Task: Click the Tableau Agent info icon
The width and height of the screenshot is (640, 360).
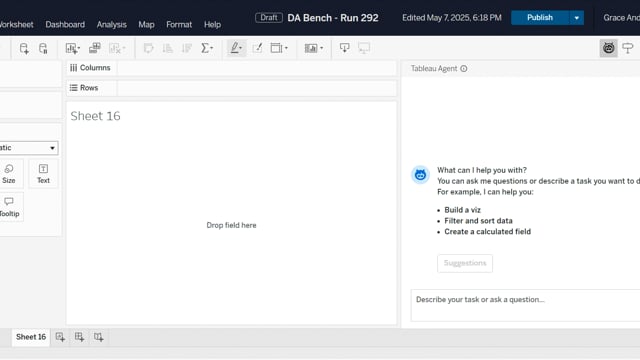Action: tap(464, 69)
